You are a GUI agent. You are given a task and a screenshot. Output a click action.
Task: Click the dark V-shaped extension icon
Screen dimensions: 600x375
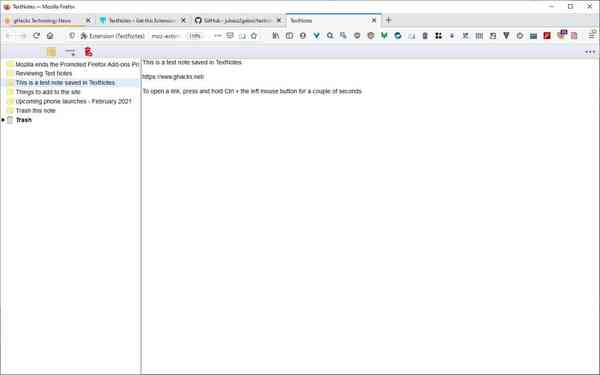point(506,36)
